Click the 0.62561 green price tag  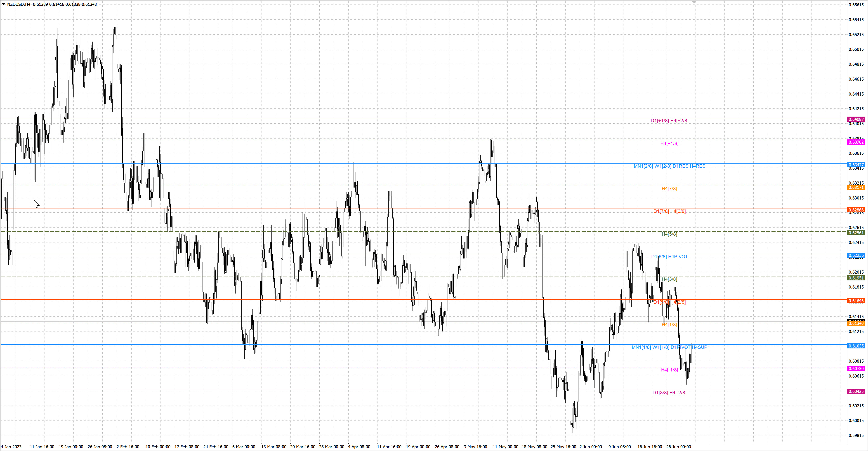click(x=856, y=233)
